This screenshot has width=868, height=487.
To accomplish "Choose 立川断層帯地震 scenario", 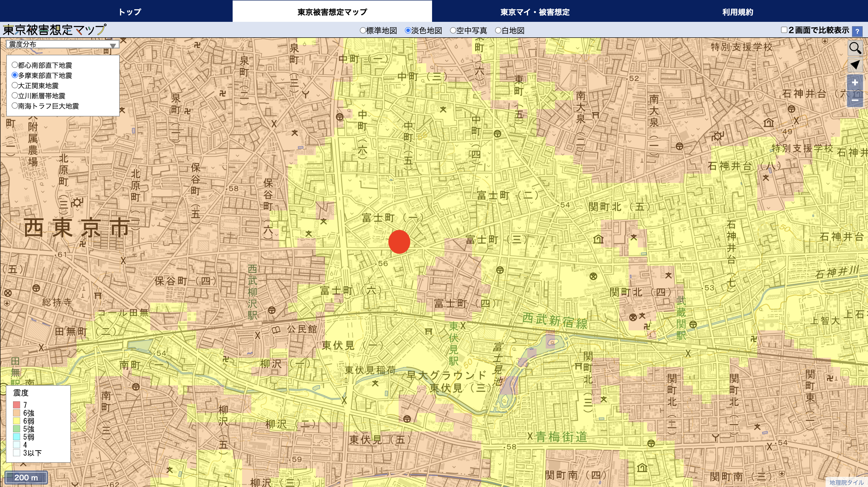I will [x=15, y=95].
